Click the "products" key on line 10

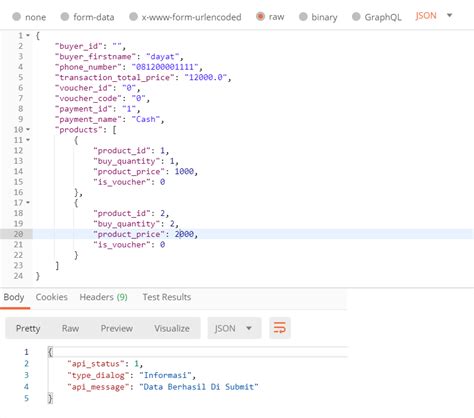tap(79, 130)
